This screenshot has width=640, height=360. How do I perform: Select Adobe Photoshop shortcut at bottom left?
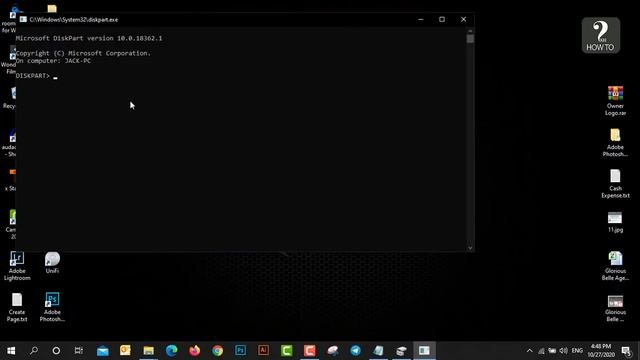(x=52, y=307)
